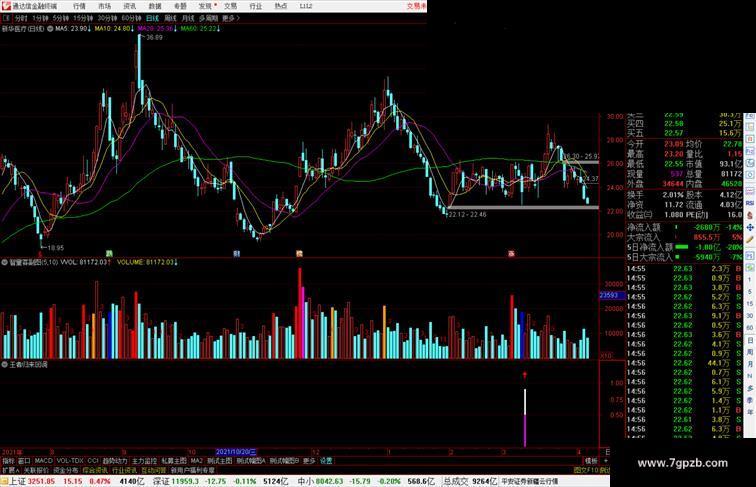Image resolution: width=756 pixels, height=487 pixels.
Task: Click the 通达信 application logo icon
Action: [6, 6]
